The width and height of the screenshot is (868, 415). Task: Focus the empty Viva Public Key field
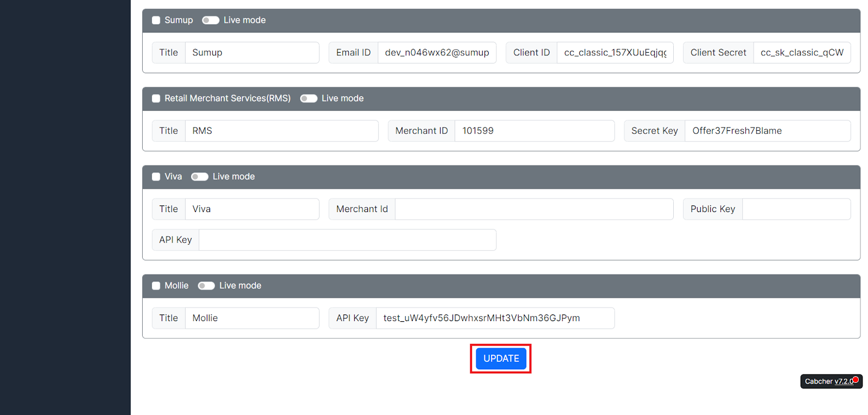796,209
